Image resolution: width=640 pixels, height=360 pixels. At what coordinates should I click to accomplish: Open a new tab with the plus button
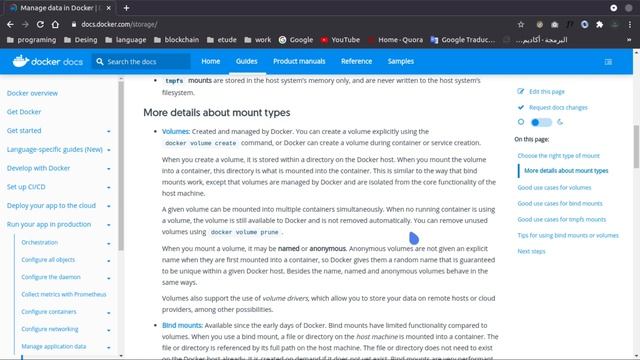(x=127, y=8)
